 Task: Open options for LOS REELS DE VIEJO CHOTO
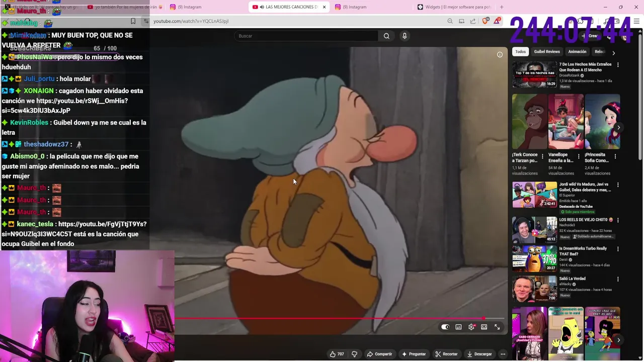(x=618, y=220)
